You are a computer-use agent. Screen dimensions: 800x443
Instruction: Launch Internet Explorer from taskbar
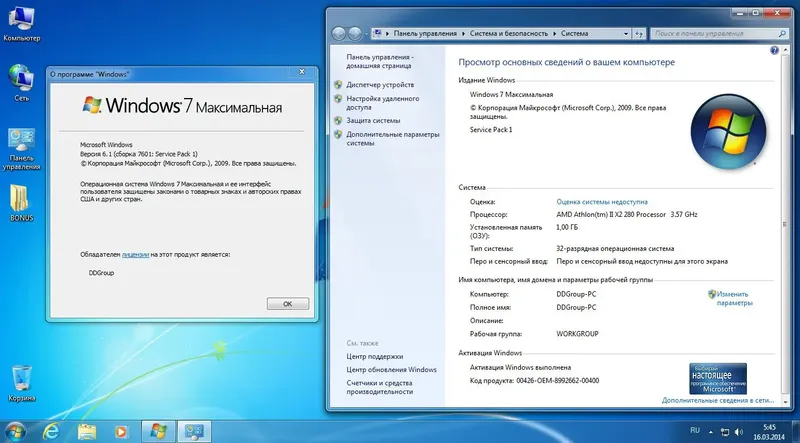click(x=51, y=431)
